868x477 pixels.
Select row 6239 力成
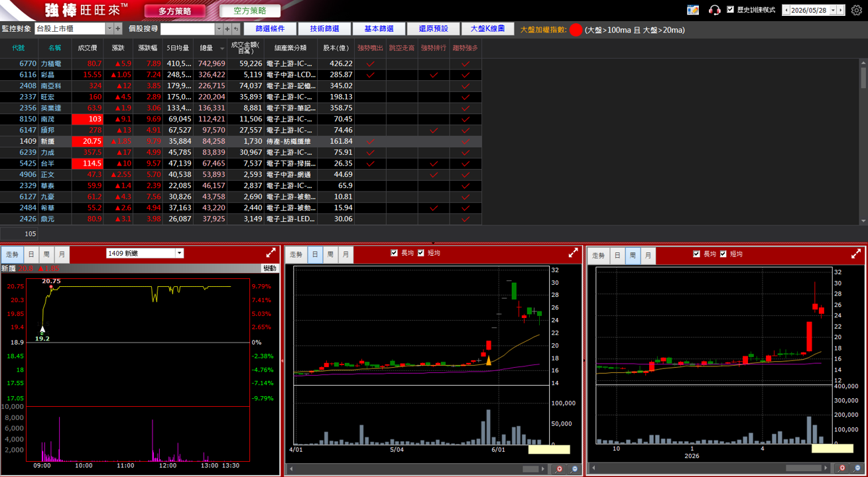241,152
